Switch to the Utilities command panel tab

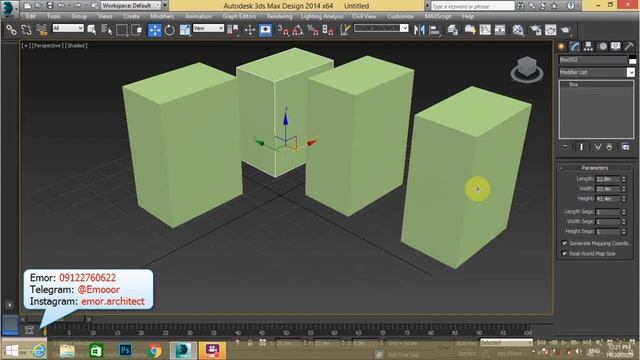[x=629, y=46]
